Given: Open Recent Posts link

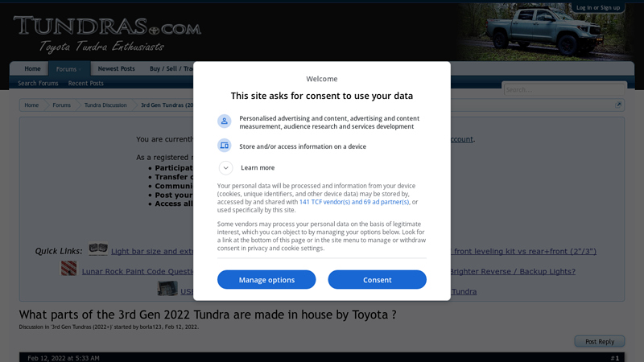Looking at the screenshot, I should tap(86, 84).
